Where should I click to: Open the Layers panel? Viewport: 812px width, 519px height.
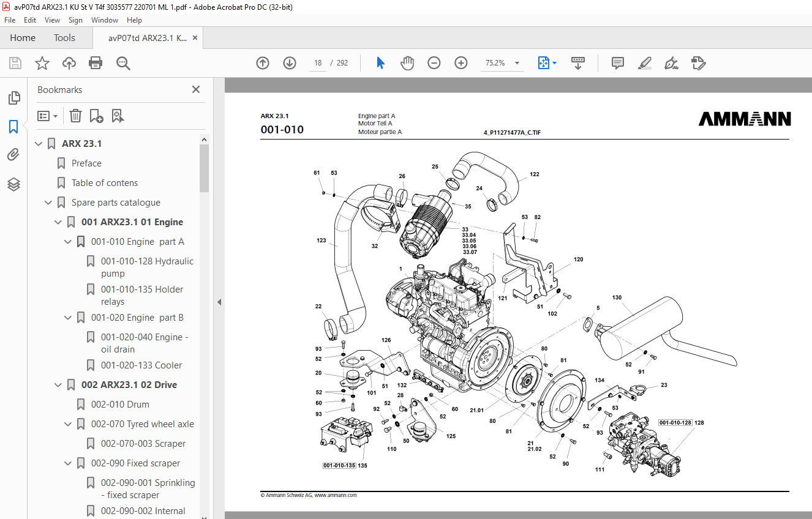[13, 184]
